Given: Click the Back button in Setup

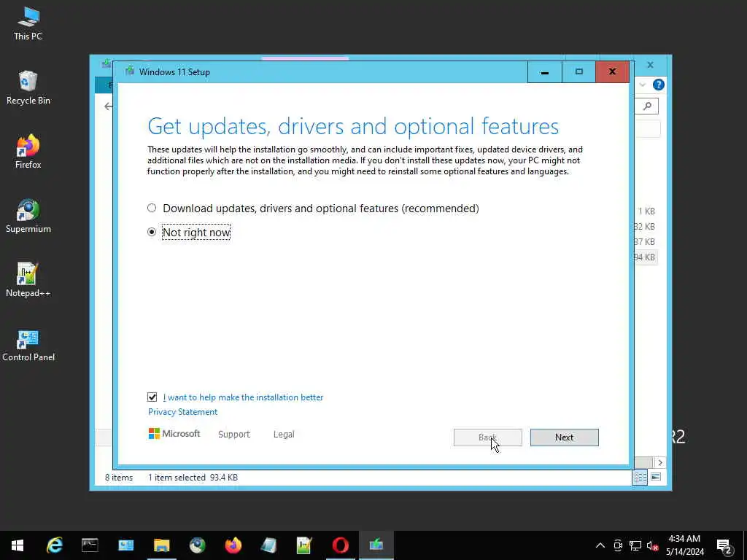Looking at the screenshot, I should (x=487, y=437).
